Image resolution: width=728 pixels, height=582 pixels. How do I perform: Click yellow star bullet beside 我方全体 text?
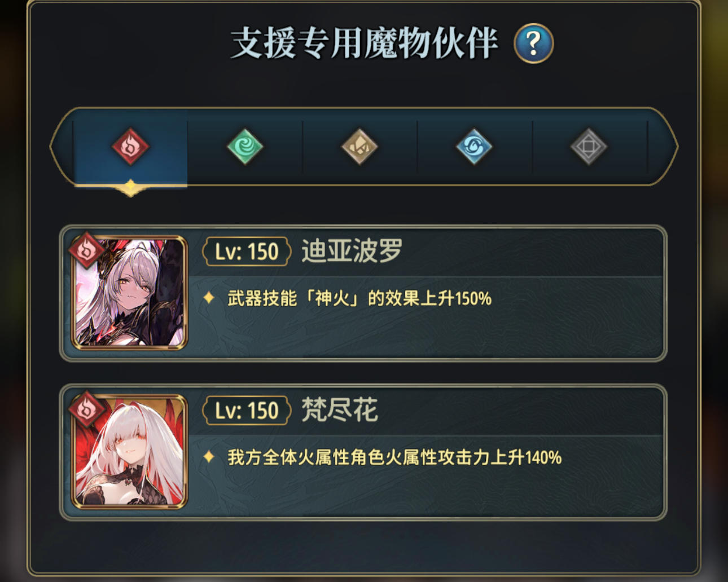209,456
